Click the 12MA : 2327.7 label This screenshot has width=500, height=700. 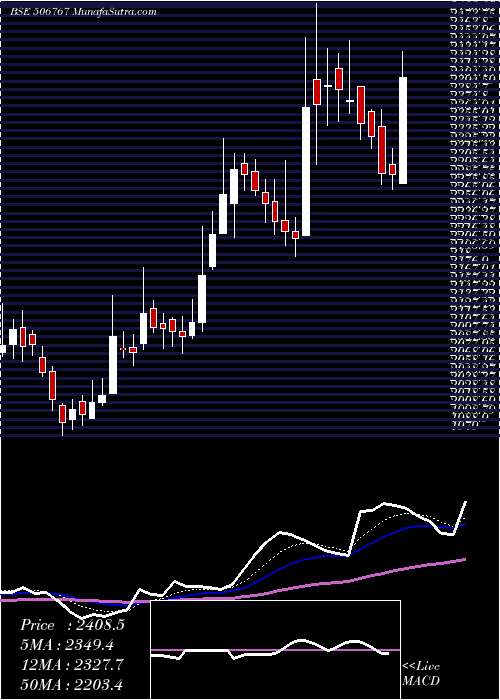(x=72, y=665)
